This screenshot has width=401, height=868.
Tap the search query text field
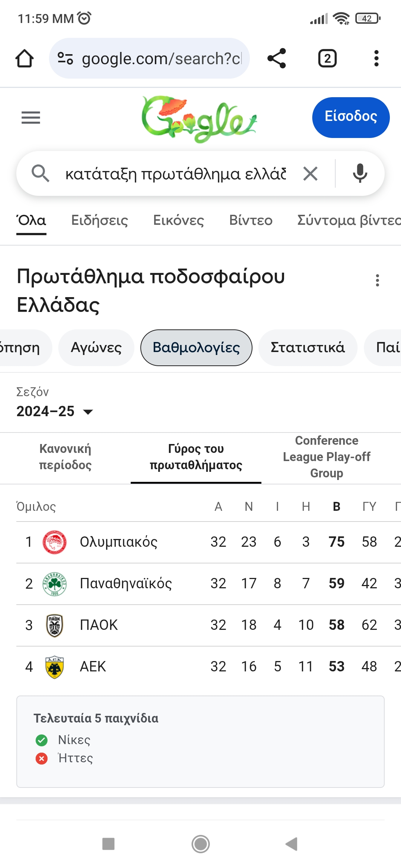[175, 174]
